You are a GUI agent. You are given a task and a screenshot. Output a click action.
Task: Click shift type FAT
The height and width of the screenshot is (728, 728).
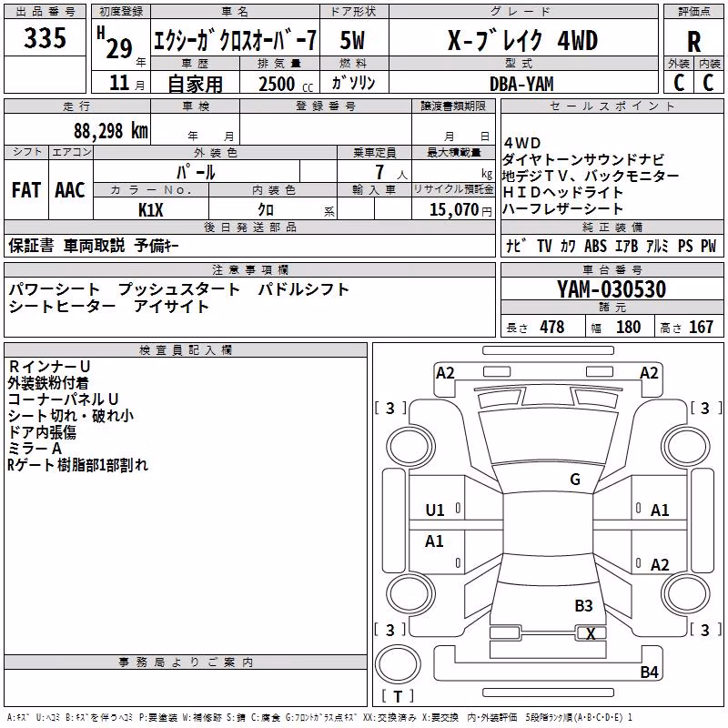tap(26, 190)
